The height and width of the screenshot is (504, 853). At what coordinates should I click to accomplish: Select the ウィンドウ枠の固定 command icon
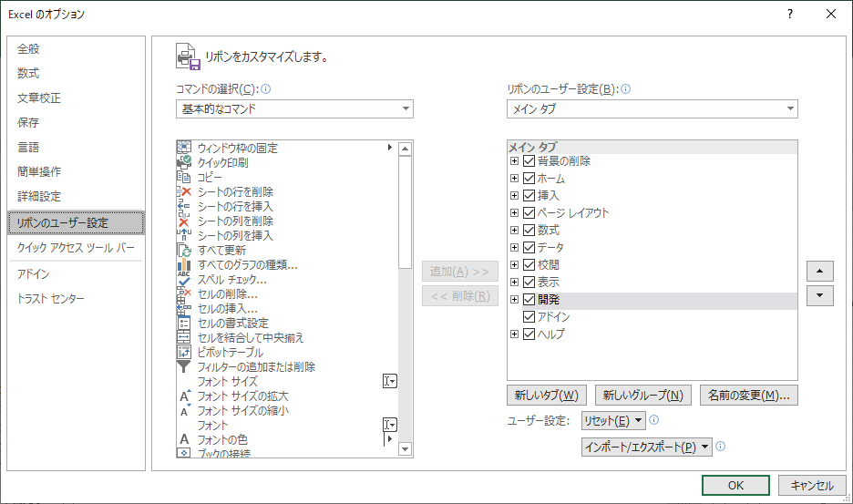coord(184,148)
